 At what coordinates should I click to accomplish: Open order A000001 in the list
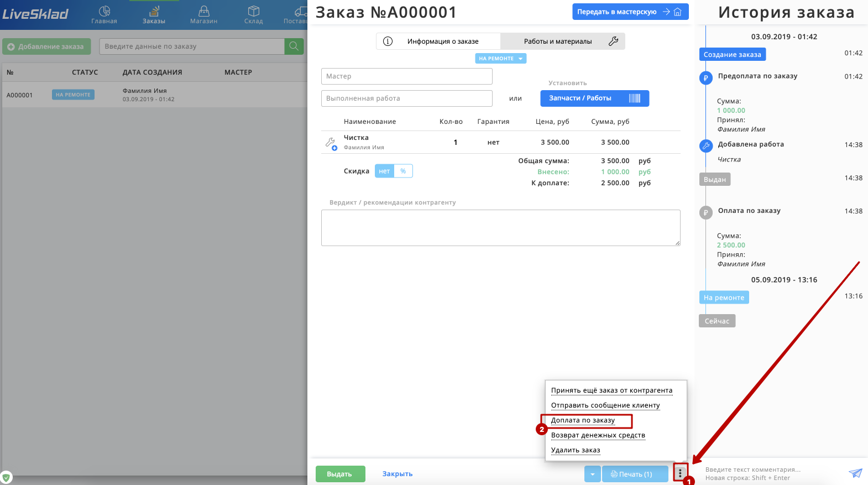tap(155, 95)
